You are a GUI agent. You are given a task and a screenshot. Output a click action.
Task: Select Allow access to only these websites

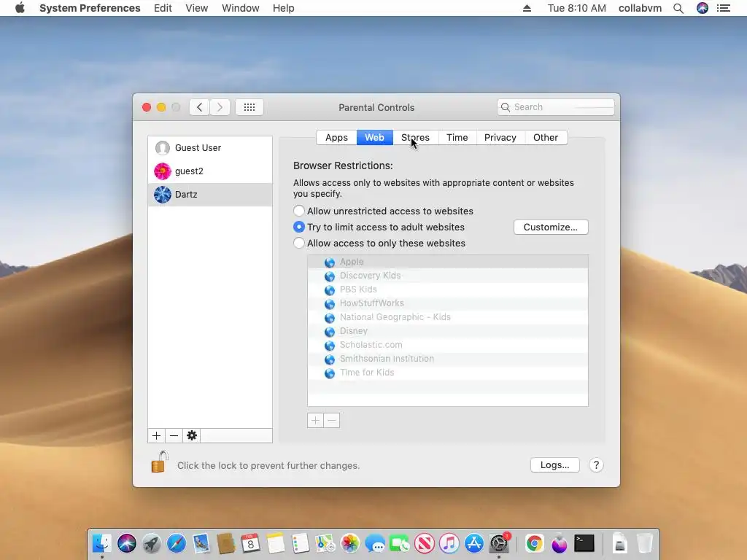tap(298, 244)
